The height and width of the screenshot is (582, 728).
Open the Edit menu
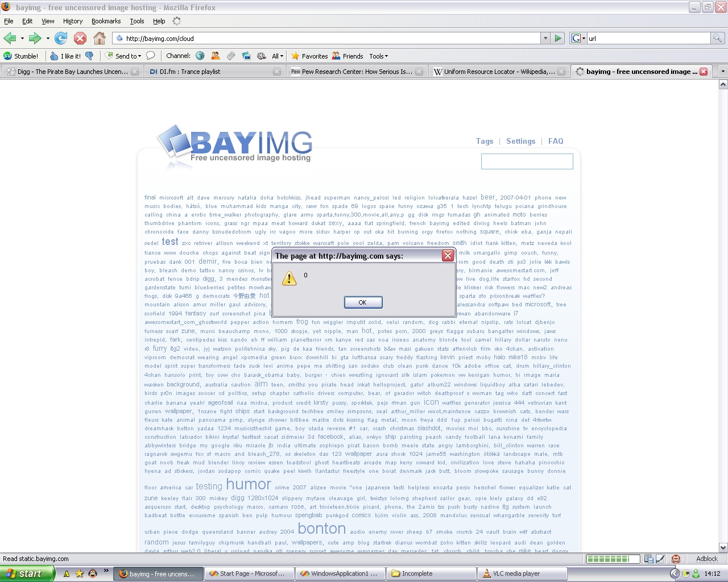(27, 21)
